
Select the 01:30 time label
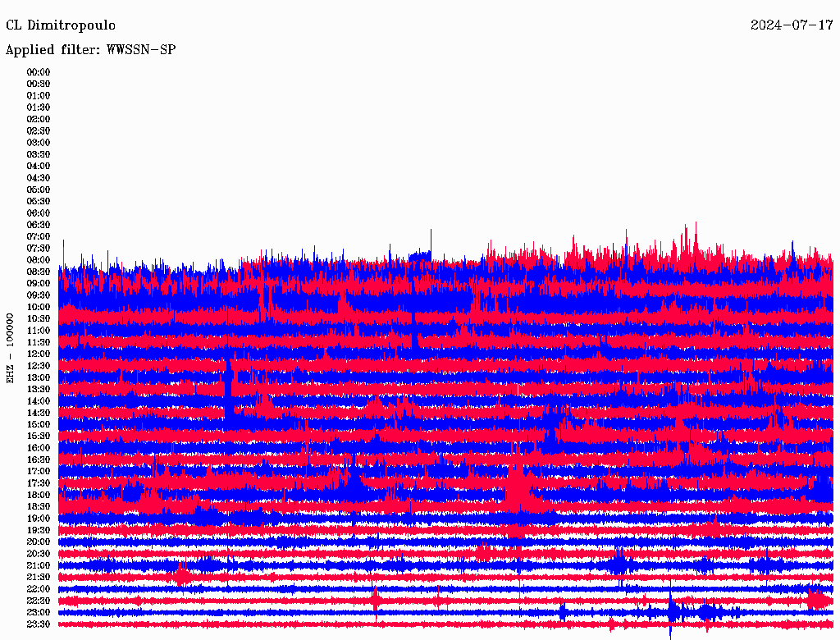(x=39, y=107)
